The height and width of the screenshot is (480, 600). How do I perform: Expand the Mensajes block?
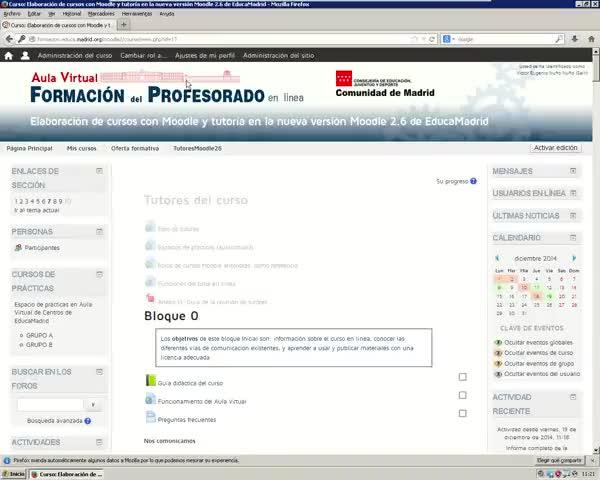tap(573, 171)
